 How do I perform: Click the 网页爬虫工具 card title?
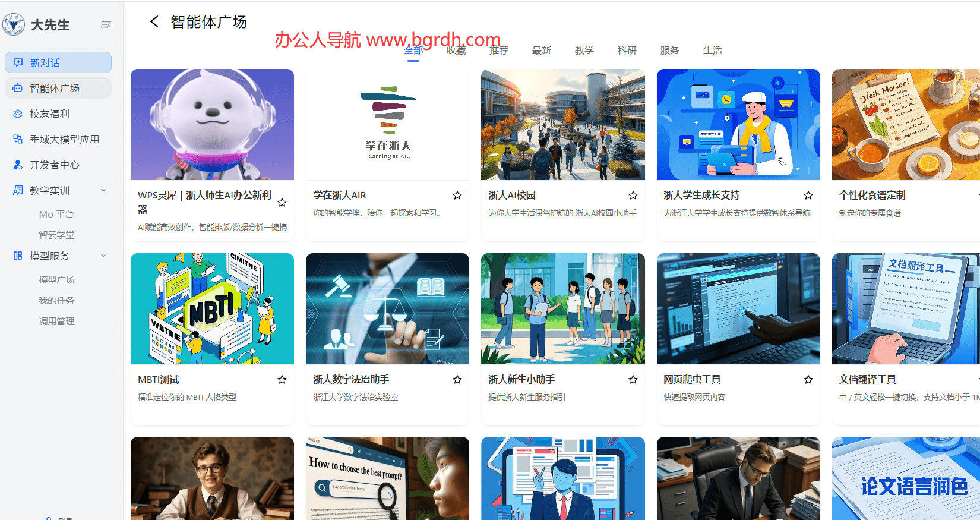tap(692, 380)
